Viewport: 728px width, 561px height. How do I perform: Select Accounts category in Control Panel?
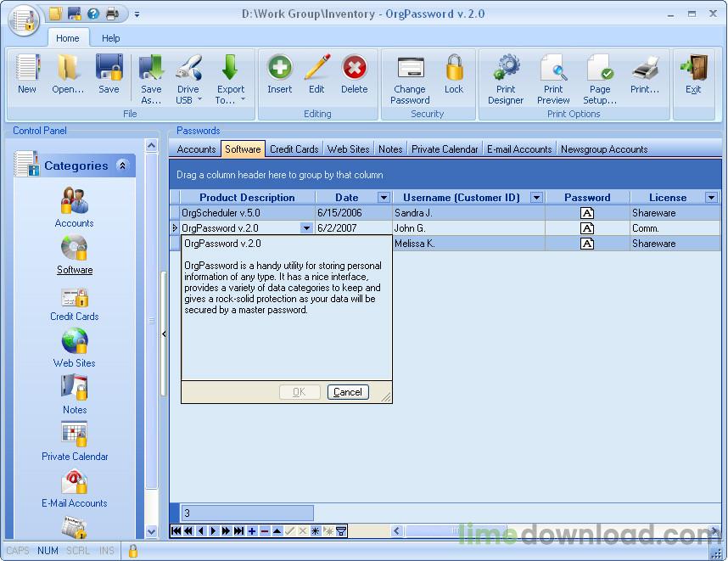75,207
